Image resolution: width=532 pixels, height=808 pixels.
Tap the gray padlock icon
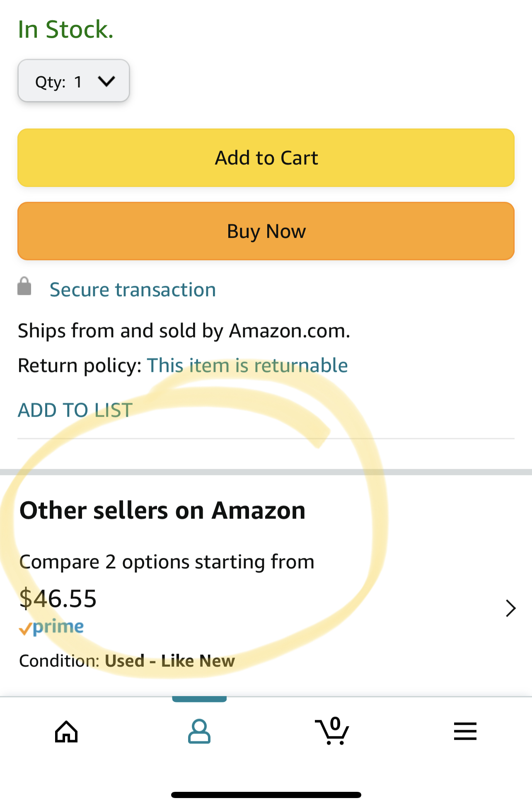point(24,286)
